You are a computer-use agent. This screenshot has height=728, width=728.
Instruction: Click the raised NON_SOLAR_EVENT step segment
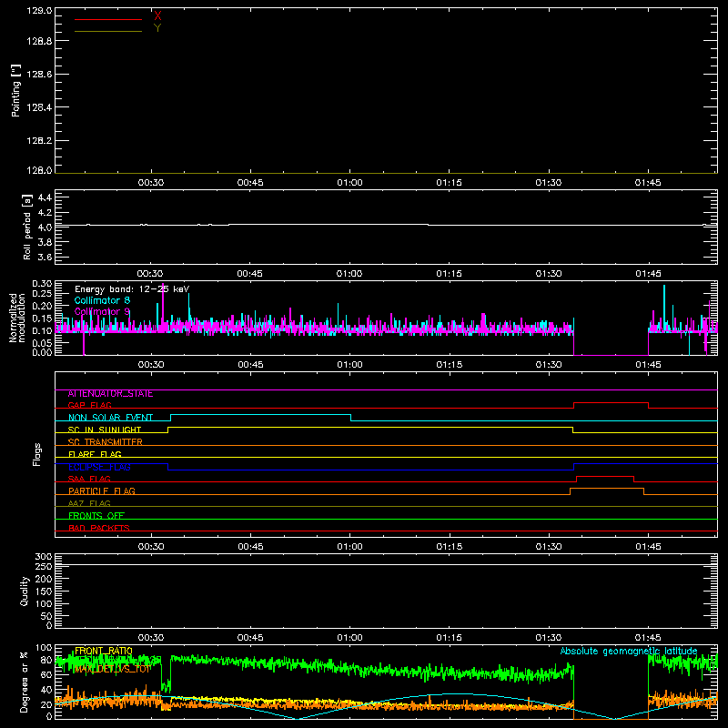point(260,415)
